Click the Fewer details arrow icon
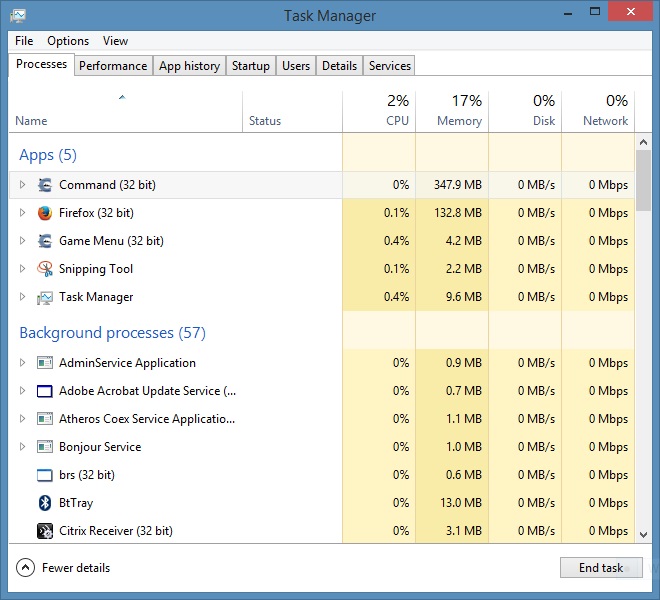Screen dimensions: 660x600 pyautogui.click(x=25, y=568)
